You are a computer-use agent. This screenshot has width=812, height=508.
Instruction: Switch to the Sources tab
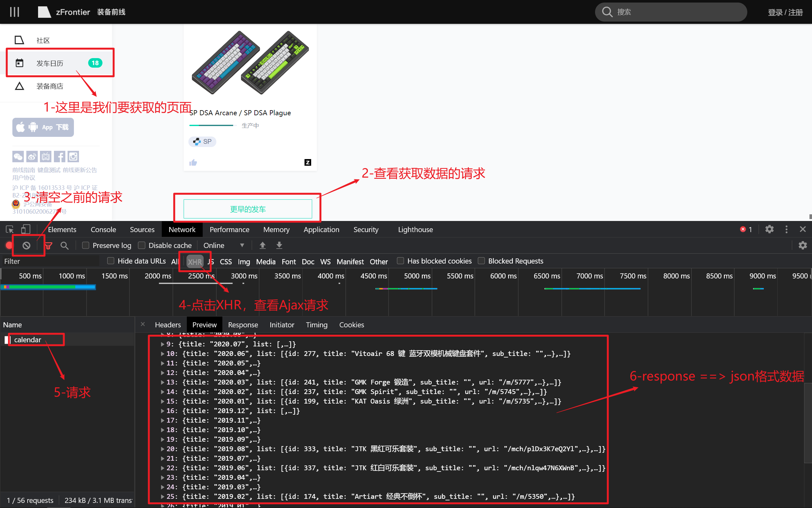click(x=142, y=230)
